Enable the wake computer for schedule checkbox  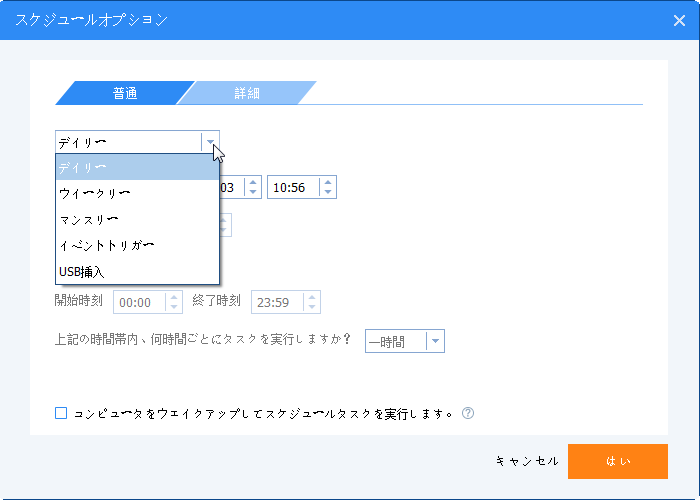pos(61,413)
